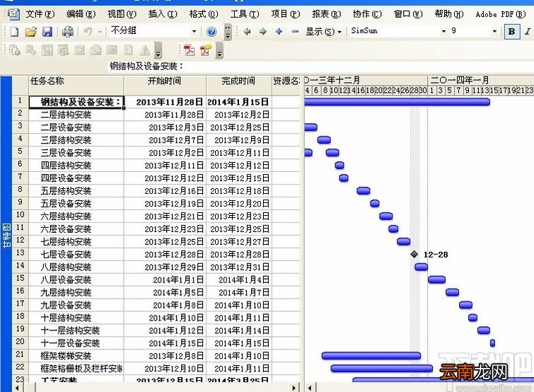
Task: Open the 协作(C) menu
Action: pyautogui.click(x=367, y=14)
